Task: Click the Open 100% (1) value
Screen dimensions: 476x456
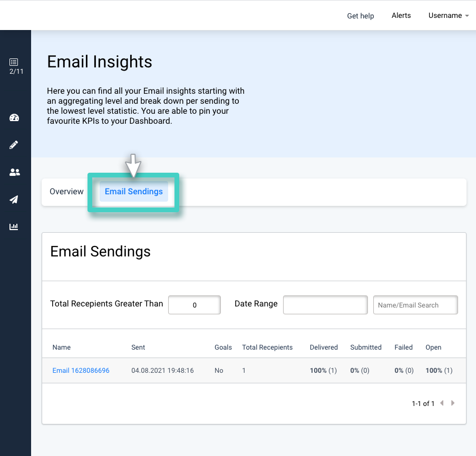Action: pyautogui.click(x=439, y=371)
